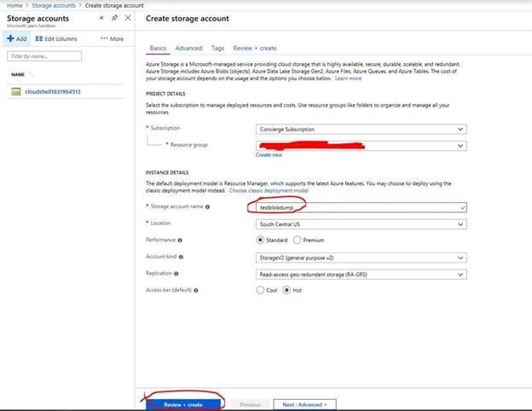Viewport: 532px width, 411px height.
Task: Select Hot access tier
Action: click(286, 290)
